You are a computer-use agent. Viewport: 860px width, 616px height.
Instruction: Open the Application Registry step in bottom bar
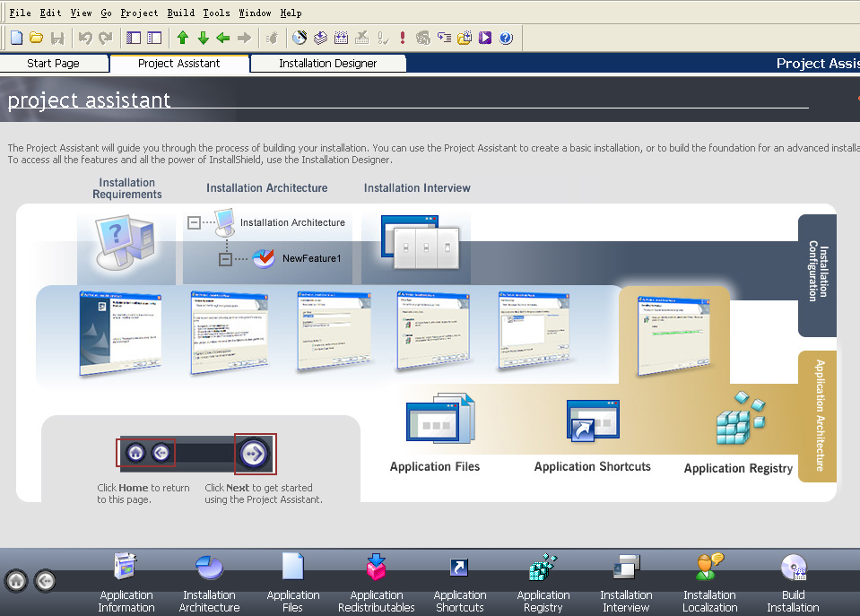tap(543, 583)
